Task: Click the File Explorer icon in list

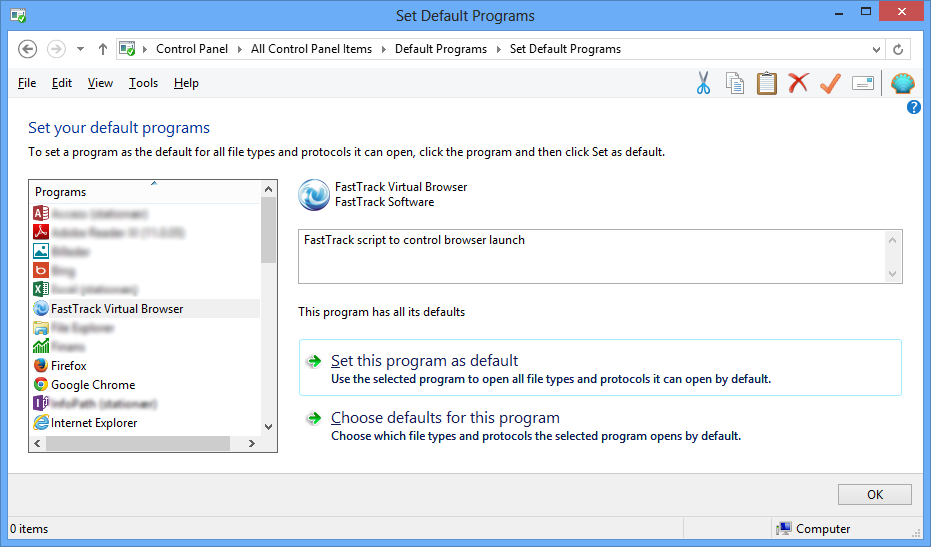Action: pos(41,327)
